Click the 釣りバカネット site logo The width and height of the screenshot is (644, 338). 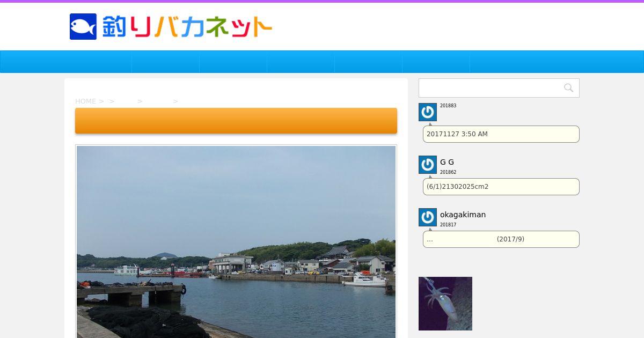171,26
